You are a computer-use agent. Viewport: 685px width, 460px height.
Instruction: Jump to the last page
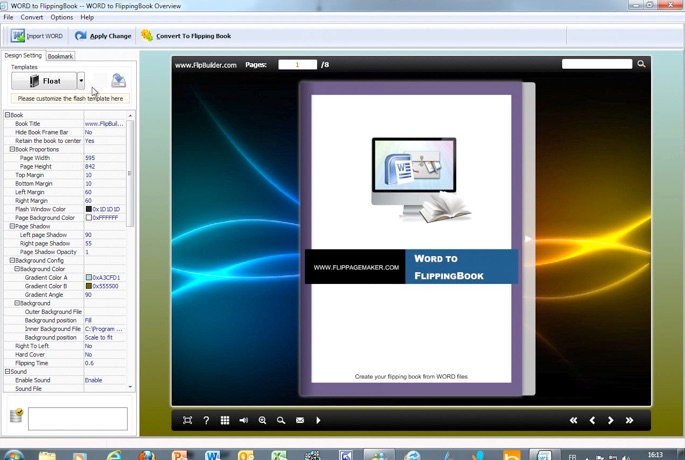[629, 420]
